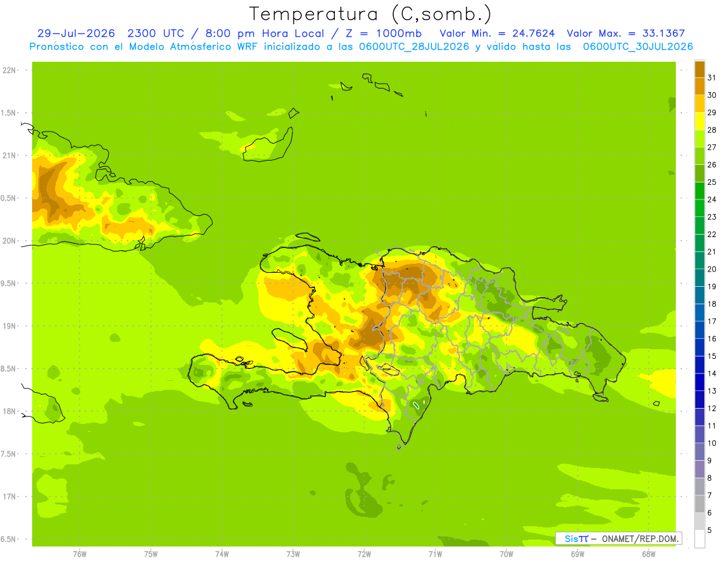Select the valid-until time '0600UTC_30JUL2026'
Image resolution: width=728 pixels, height=562 pixels.
coord(638,47)
